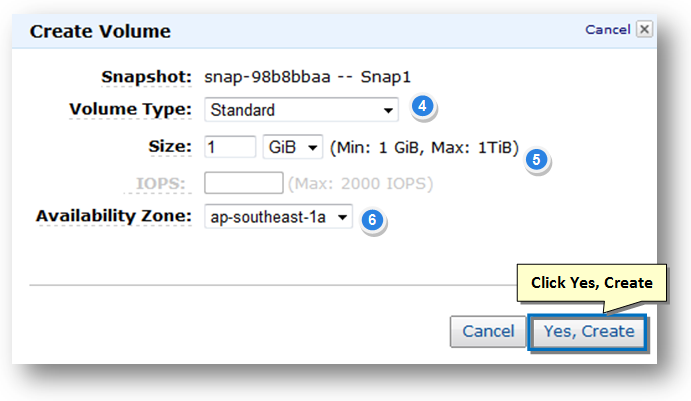Click the Cancel button beside Yes, Create

click(488, 331)
